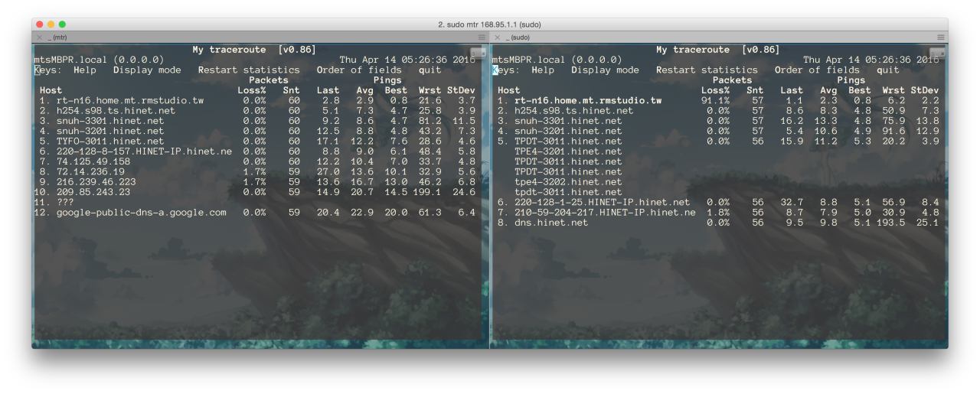Click 'mtsMBPR.local (0.0.0.0)' in left pane
This screenshot has height=394, width=980.
[x=99, y=60]
